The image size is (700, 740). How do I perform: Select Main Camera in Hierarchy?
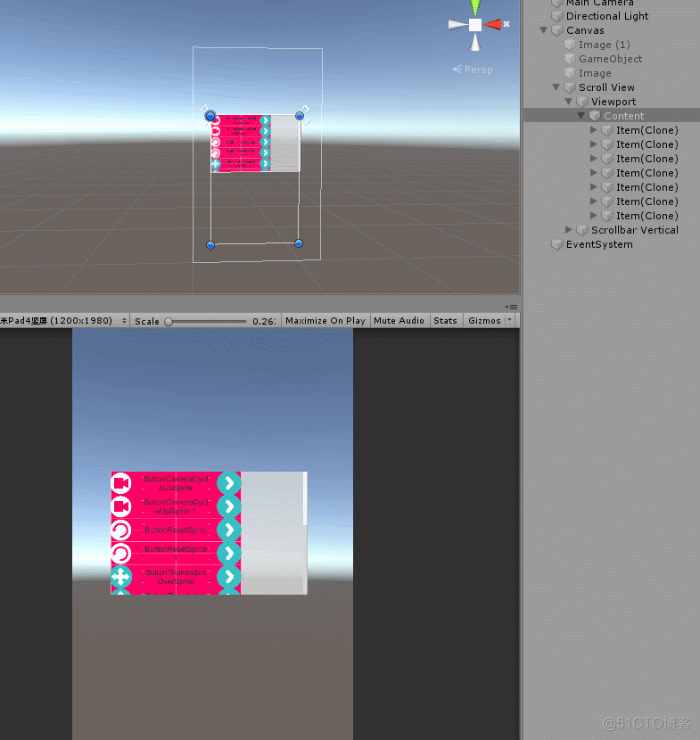coord(599,3)
